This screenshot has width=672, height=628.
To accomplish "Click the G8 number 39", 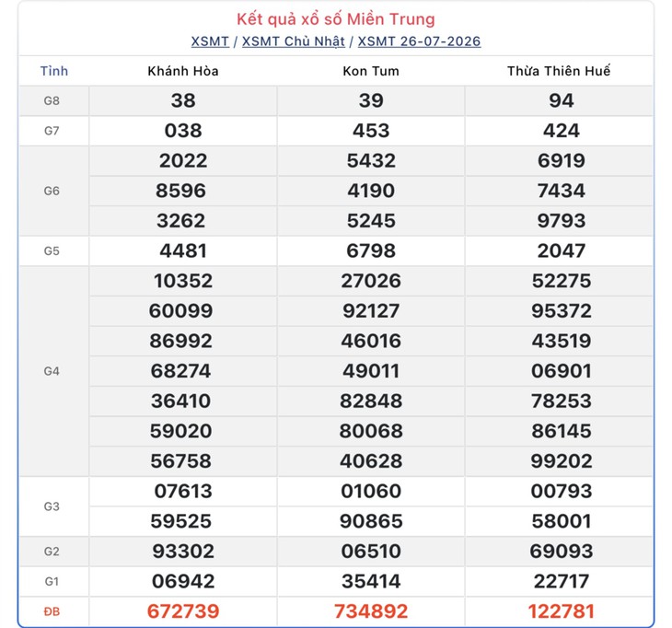I will [371, 100].
